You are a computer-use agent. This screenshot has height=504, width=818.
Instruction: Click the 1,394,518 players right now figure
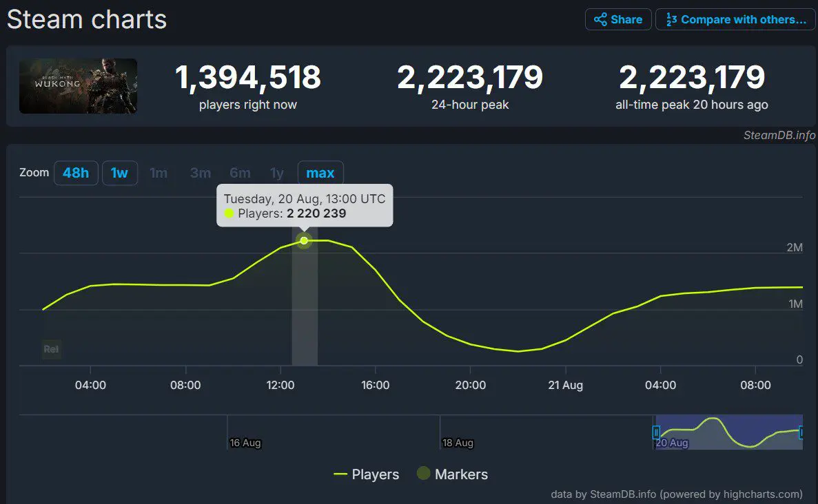(248, 77)
